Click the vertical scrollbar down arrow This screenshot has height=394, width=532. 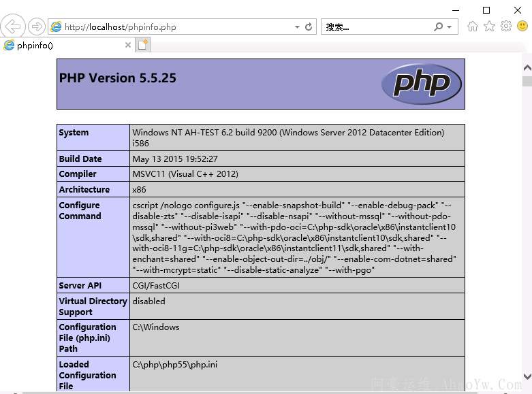[527, 376]
